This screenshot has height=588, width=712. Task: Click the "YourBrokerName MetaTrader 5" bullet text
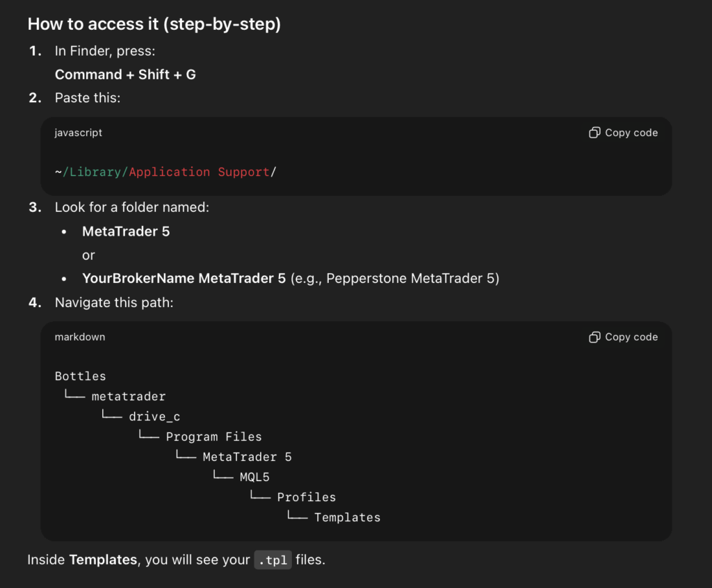click(184, 279)
